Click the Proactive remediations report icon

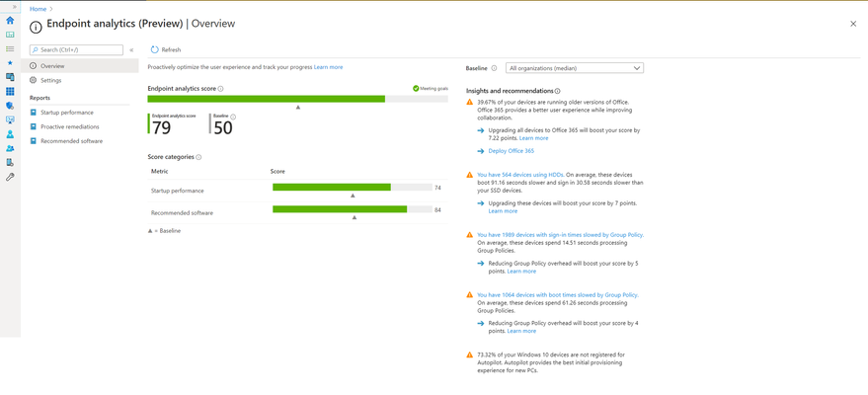[34, 126]
